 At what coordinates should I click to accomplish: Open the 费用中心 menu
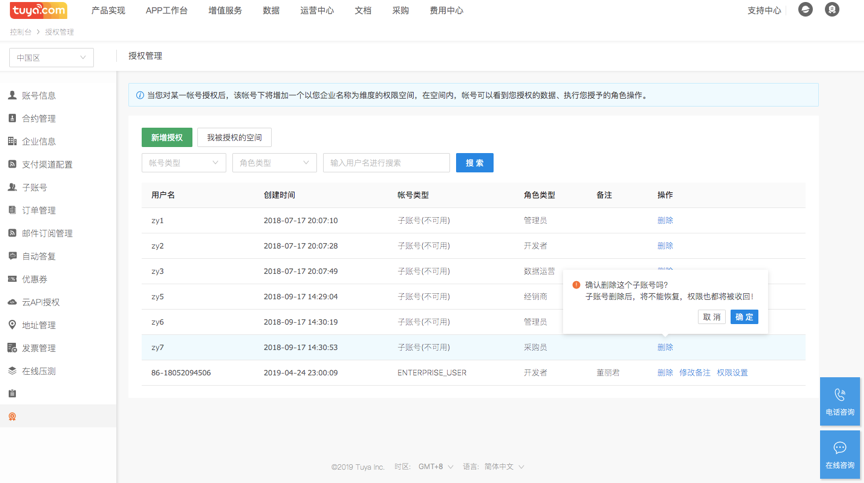point(446,10)
